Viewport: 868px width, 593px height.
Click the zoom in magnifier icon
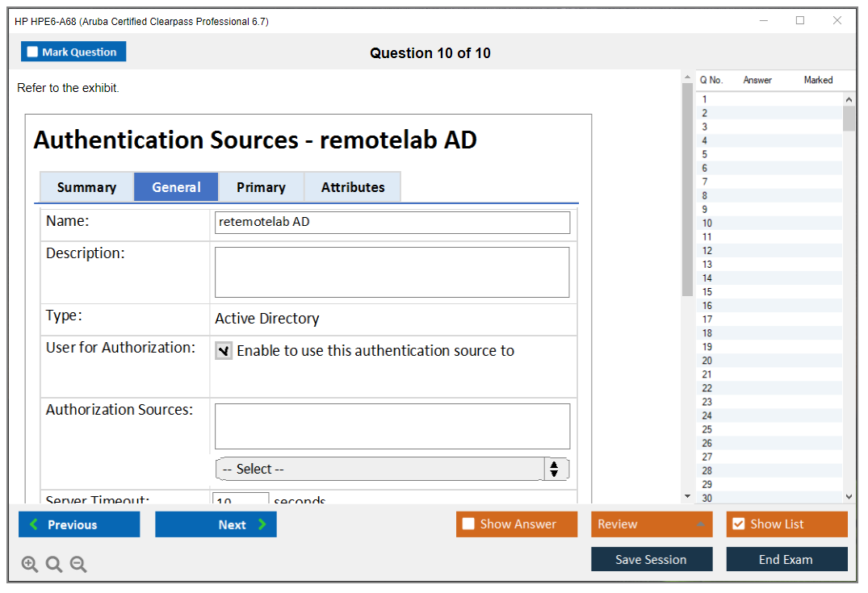click(x=30, y=565)
